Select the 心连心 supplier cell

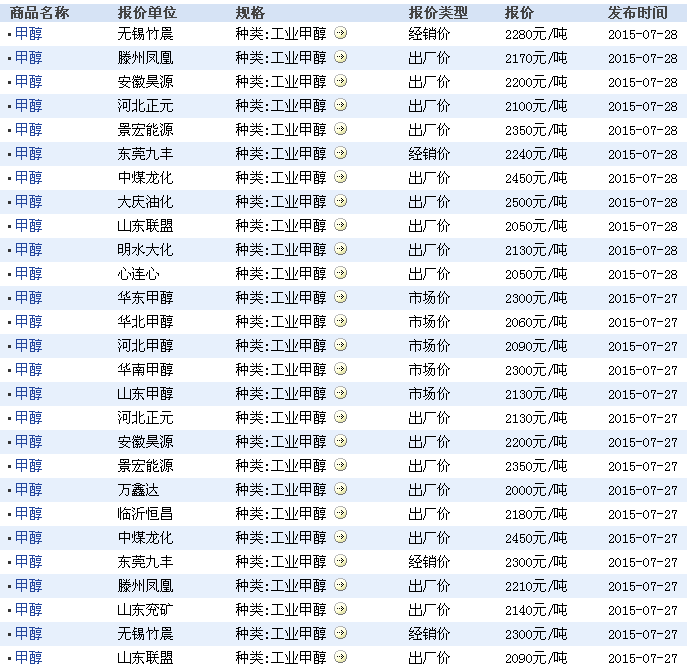click(138, 274)
